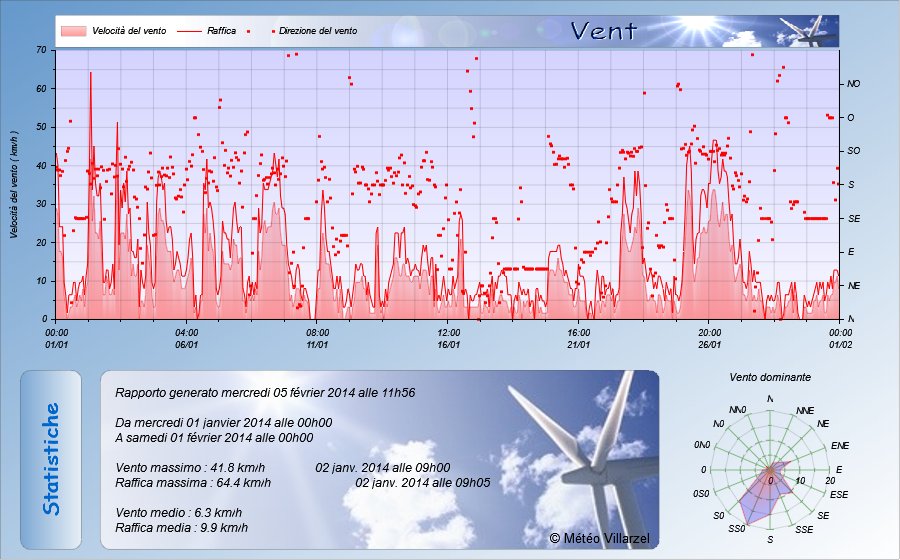Image resolution: width=900 pixels, height=560 pixels.
Task: Click the ENE label on the wind rose
Action: [839, 445]
